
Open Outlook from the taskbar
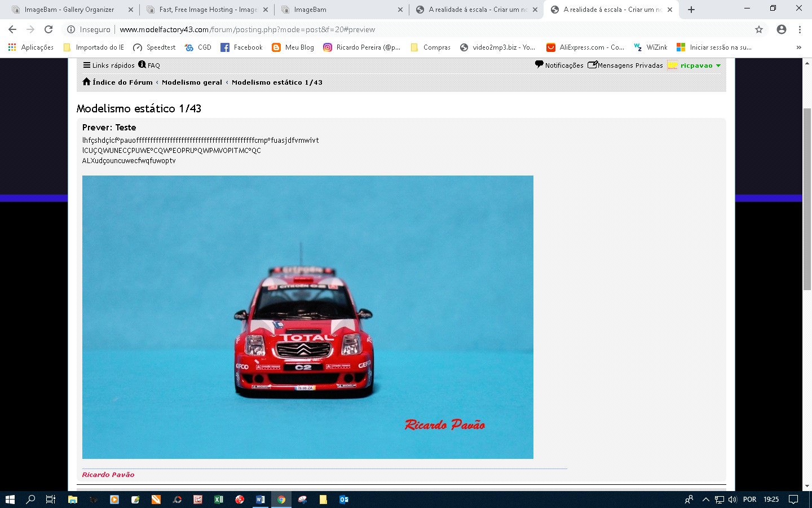tap(344, 500)
